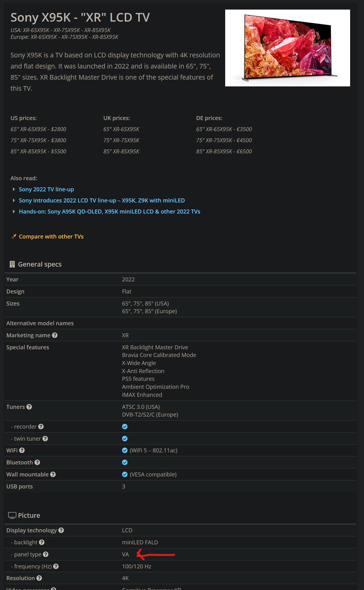
Task: Open the Sony 2022 TV line-up link
Action: click(x=46, y=189)
